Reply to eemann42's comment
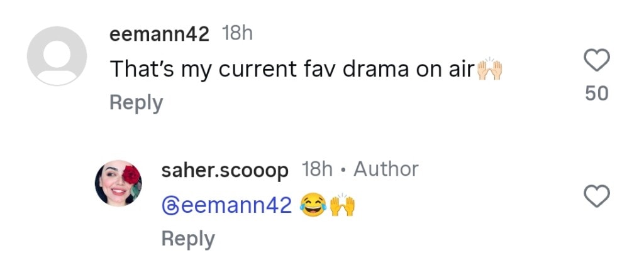The height and width of the screenshot is (258, 644). coord(136,102)
